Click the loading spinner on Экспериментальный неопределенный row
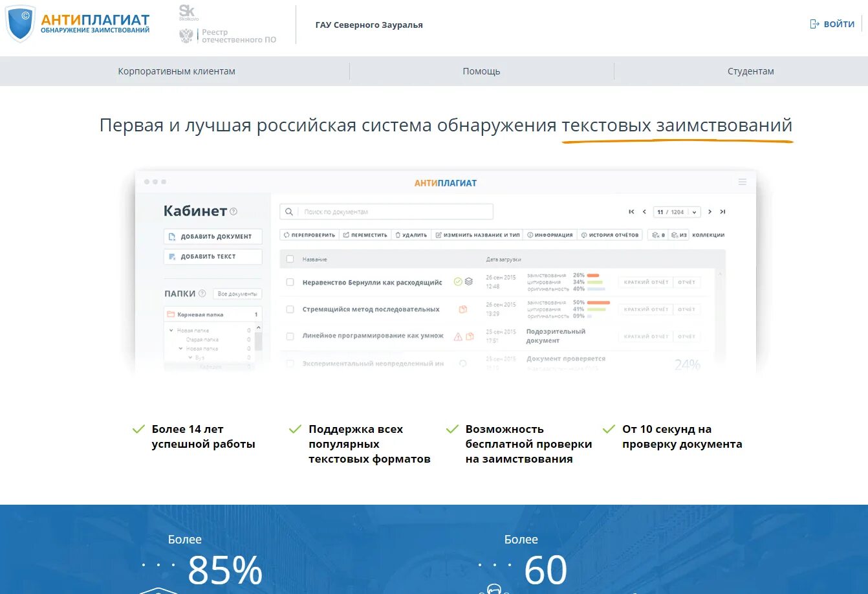868x594 pixels. point(462,364)
